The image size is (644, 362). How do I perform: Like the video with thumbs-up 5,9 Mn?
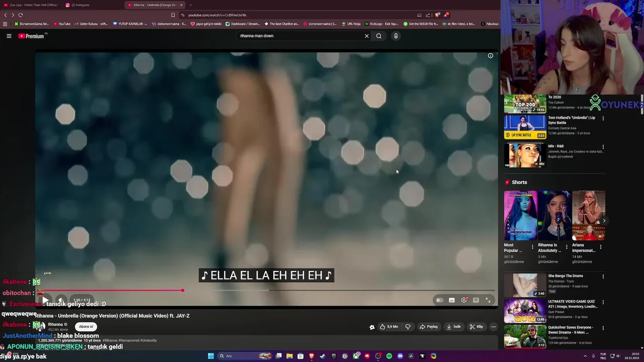tap(389, 327)
